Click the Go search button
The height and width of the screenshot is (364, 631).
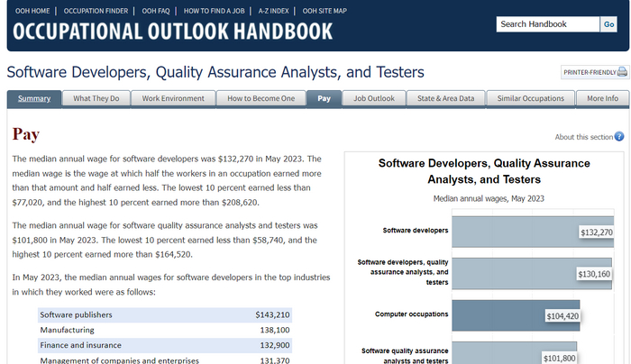[608, 24]
